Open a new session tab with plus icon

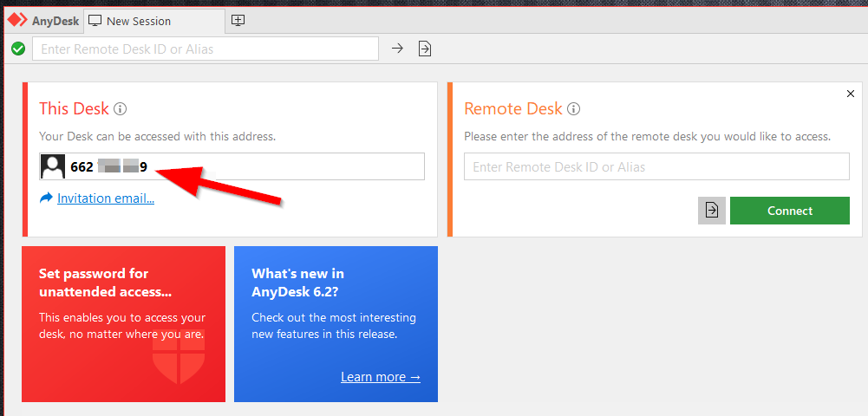click(x=238, y=20)
